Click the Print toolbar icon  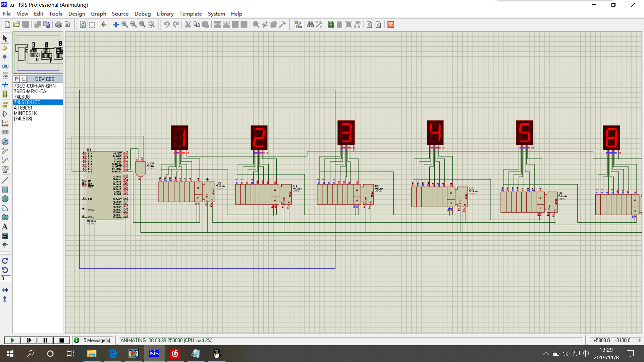59,24
